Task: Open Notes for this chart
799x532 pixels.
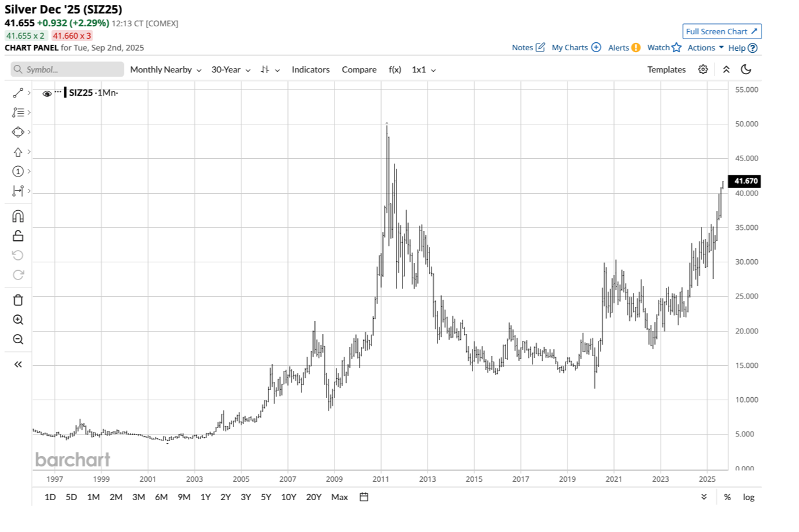Action: click(528, 47)
